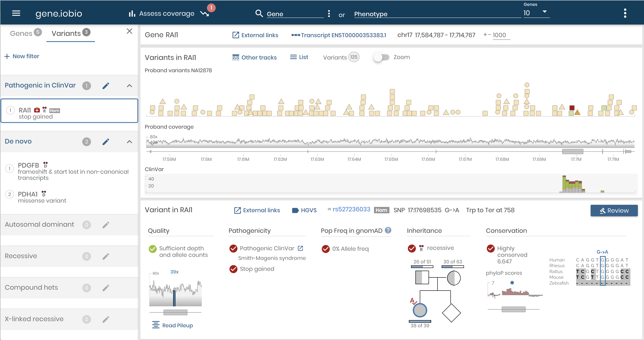The image size is (644, 340).
Task: Toggle the Zoom switch on
Action: (x=381, y=57)
